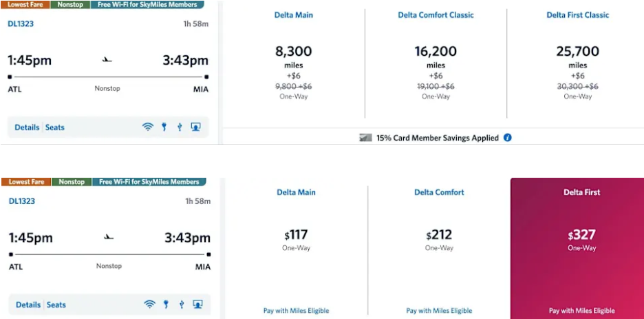
Task: Click power outlet icon in dollar fare card
Action: 166,305
